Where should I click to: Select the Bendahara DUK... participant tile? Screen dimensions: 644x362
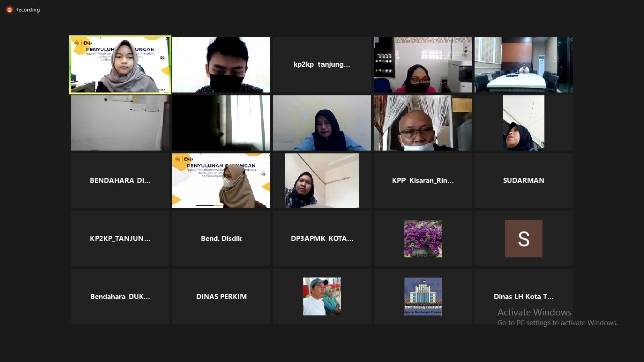[120, 297]
